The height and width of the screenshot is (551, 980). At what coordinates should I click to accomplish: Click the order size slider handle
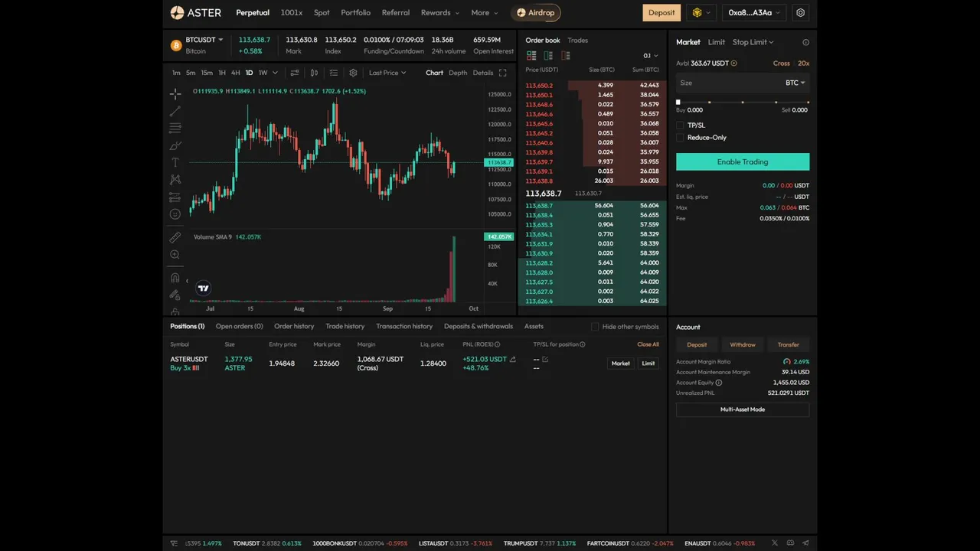[678, 102]
